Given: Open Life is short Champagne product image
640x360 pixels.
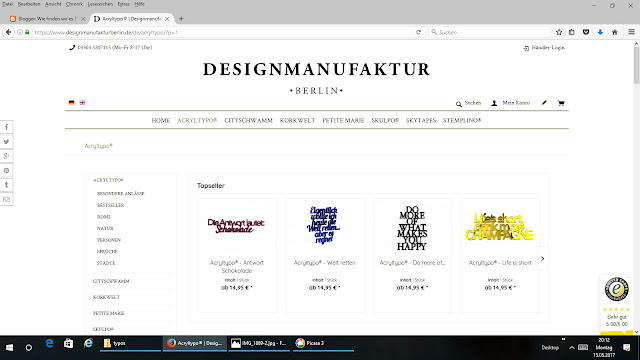Looking at the screenshot, I should coord(500,227).
